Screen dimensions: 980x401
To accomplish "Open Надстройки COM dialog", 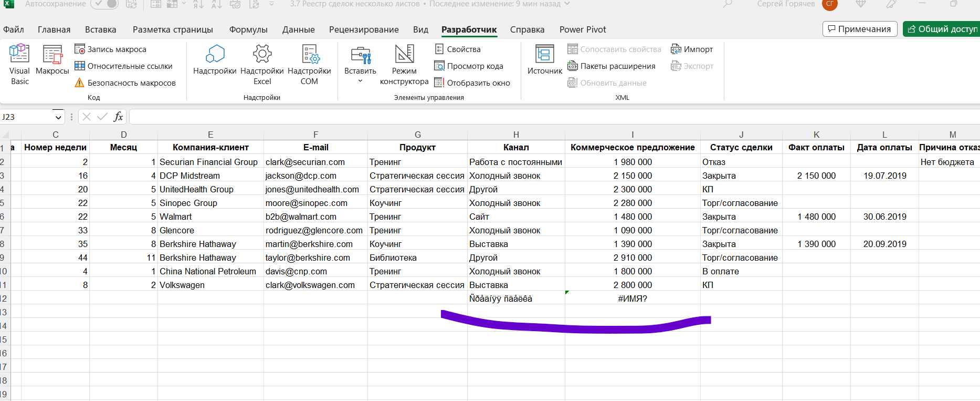I will pos(309,65).
